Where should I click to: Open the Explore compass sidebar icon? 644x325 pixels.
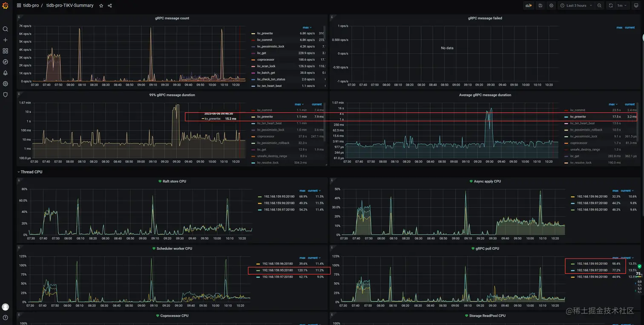point(6,62)
